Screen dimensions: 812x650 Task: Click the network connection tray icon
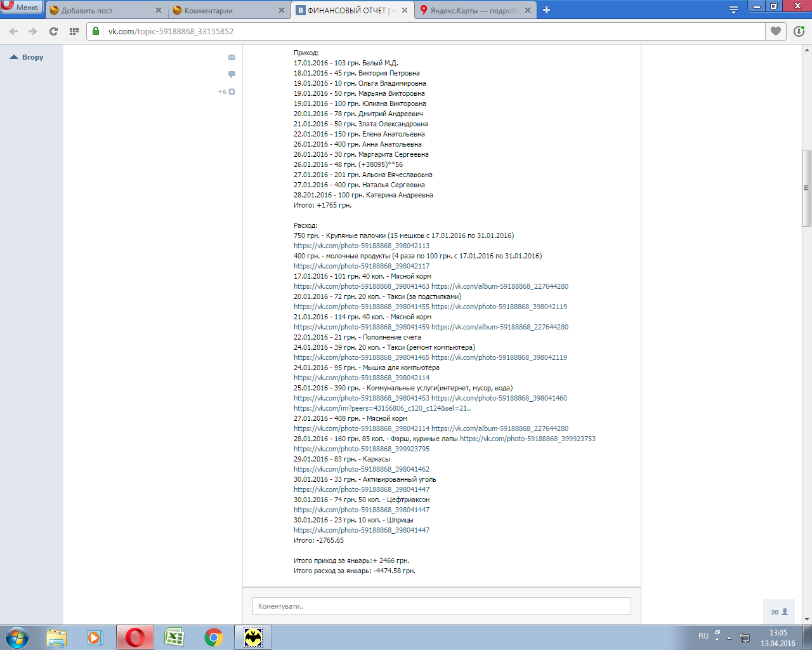745,637
